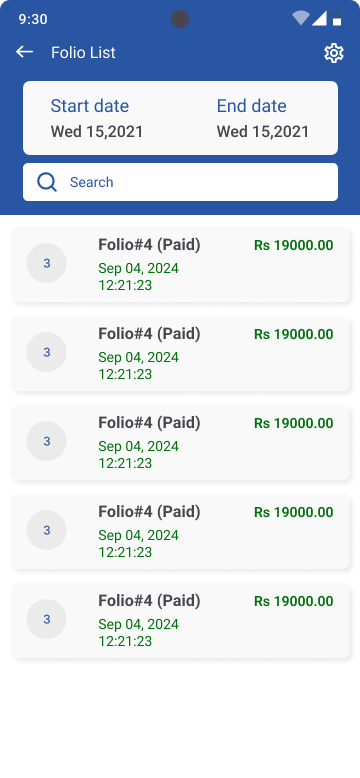The height and width of the screenshot is (778, 360).
Task: Tap the fifth folio's Sep 04, 2024 date
Action: (138, 624)
